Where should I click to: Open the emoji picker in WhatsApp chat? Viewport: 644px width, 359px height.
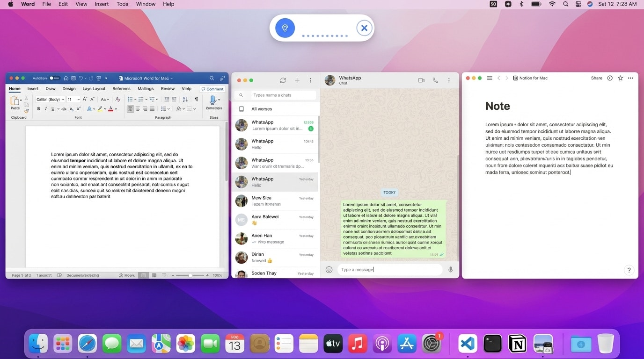[x=329, y=269]
